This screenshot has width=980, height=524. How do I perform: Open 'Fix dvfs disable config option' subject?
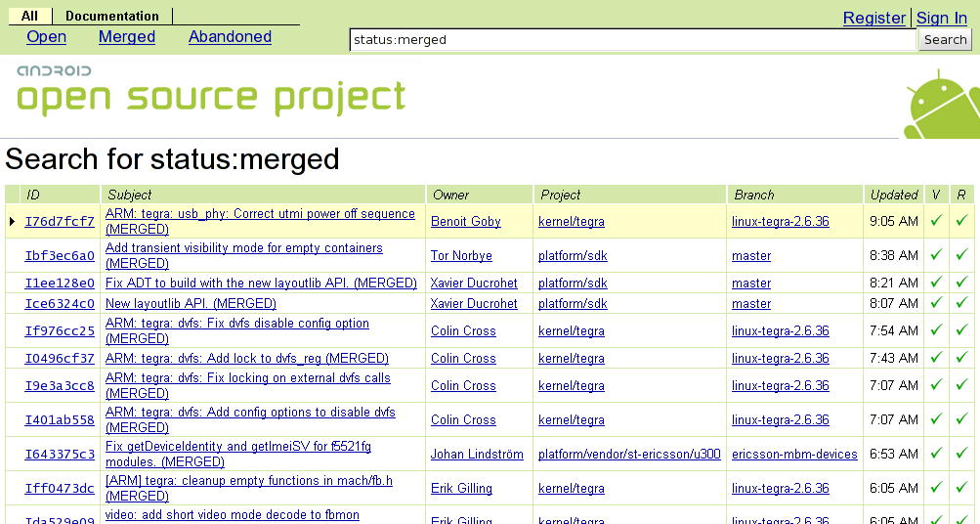(236, 330)
